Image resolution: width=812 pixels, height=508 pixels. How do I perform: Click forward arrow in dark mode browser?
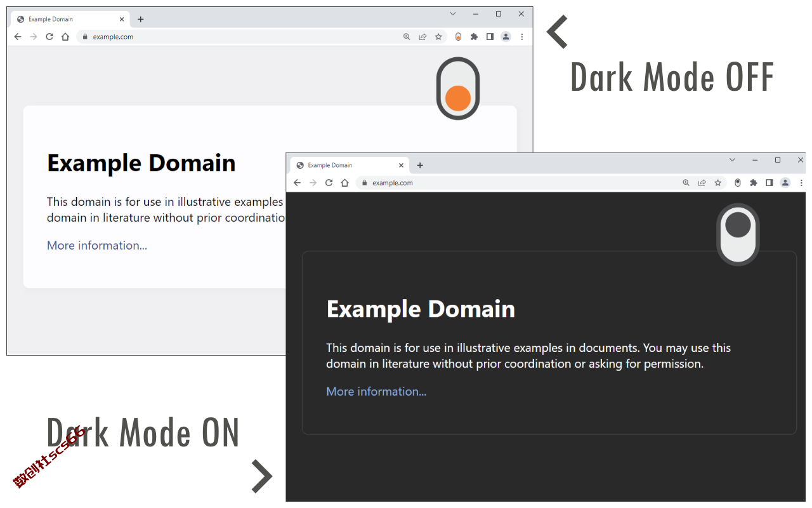[313, 183]
